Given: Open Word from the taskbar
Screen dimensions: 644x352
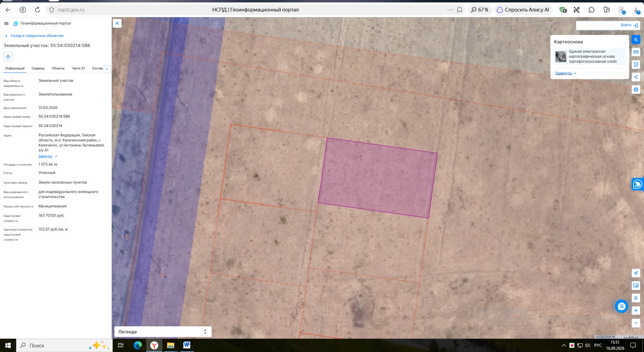Looking at the screenshot, I should coord(187,345).
